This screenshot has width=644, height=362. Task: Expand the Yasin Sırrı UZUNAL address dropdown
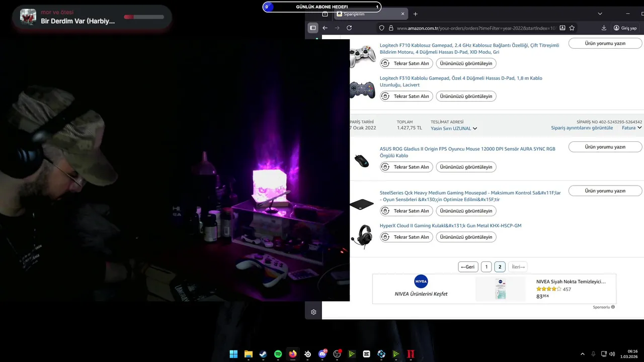click(x=454, y=128)
